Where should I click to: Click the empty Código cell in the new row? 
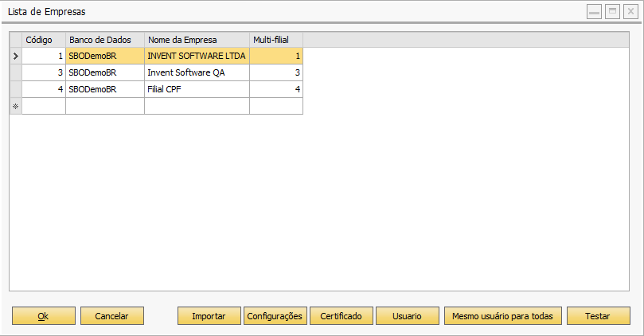[x=44, y=106]
